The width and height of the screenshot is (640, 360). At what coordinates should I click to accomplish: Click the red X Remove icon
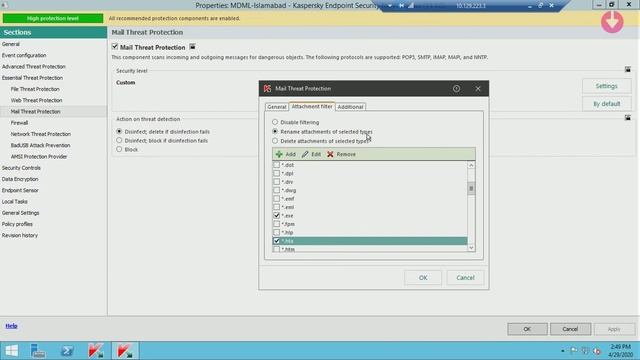330,154
